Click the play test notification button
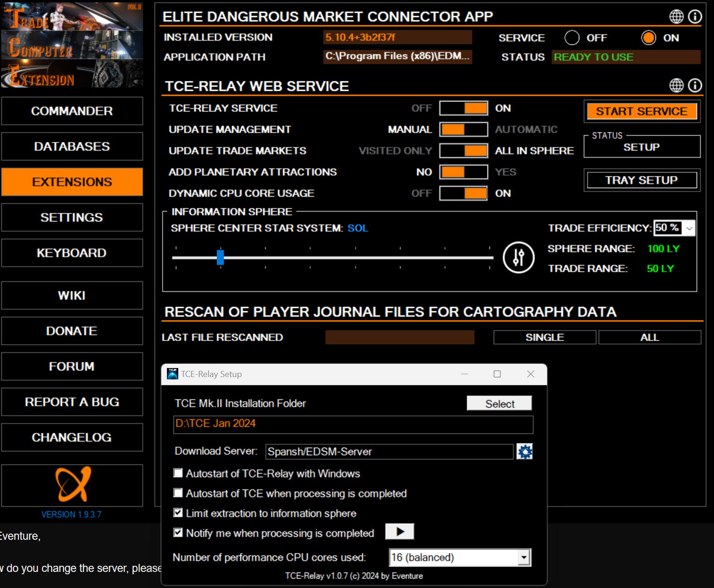 tap(400, 531)
